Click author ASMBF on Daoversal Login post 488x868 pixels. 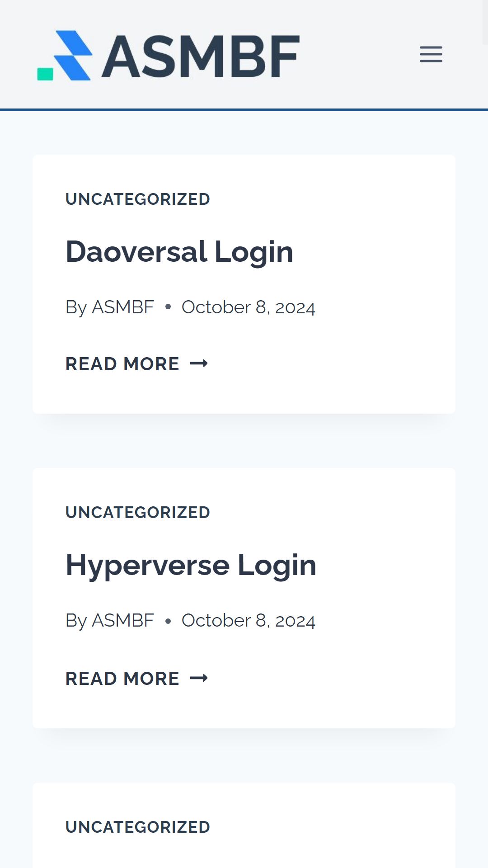point(123,307)
